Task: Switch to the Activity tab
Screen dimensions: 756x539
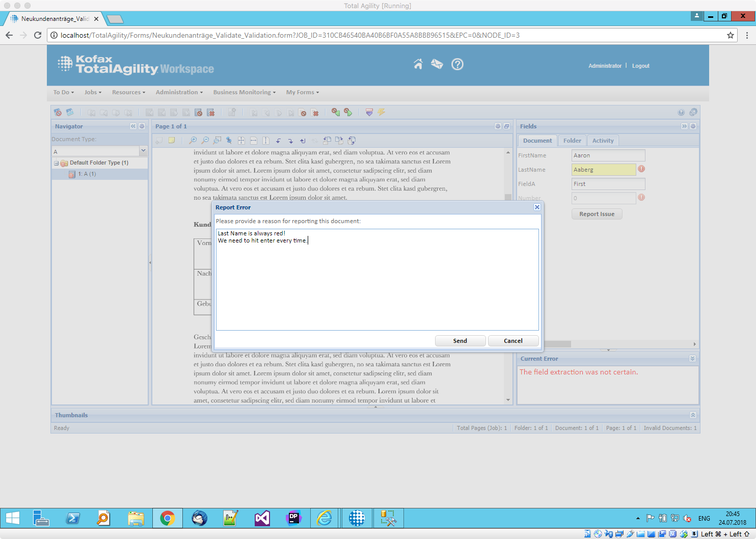Action: [603, 141]
